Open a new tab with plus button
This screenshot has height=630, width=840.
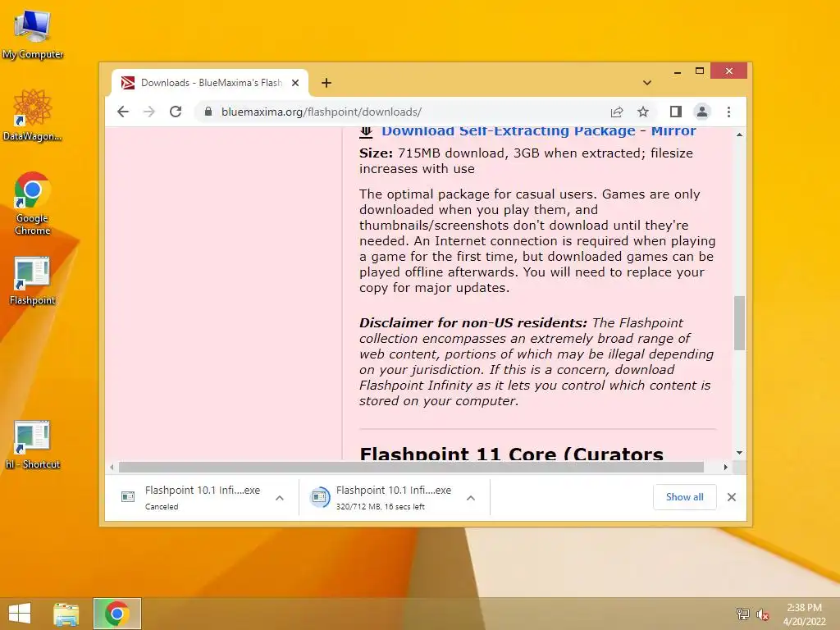(326, 83)
